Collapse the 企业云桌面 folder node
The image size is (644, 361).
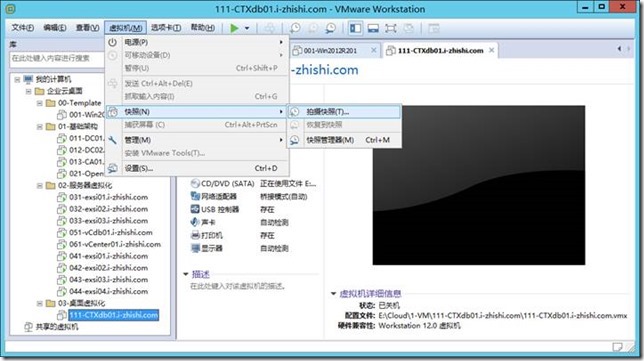tap(28, 91)
